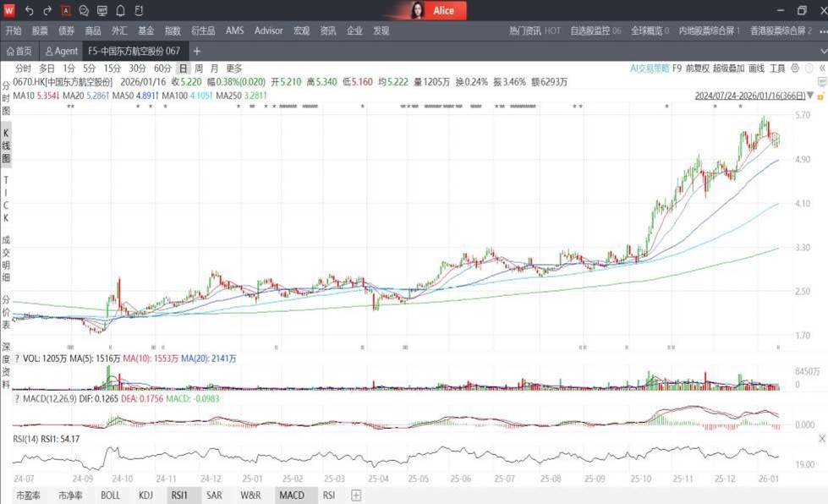Click the redo arrow in title bar

coord(47,11)
